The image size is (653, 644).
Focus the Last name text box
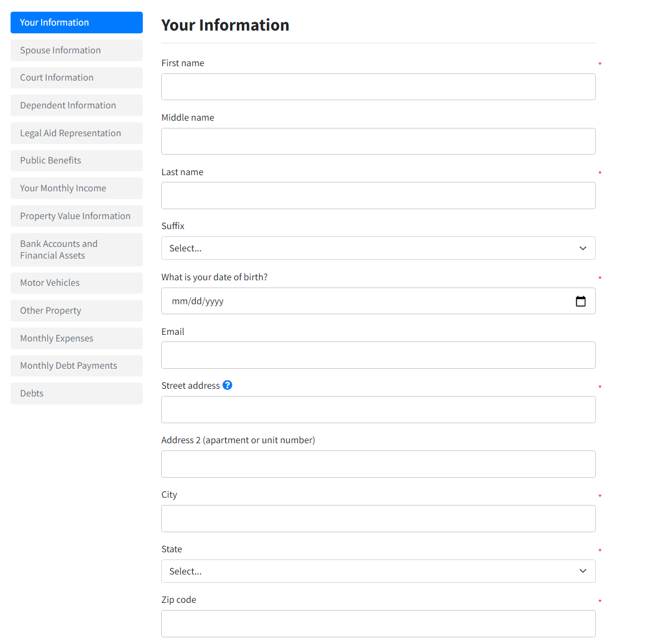(378, 196)
